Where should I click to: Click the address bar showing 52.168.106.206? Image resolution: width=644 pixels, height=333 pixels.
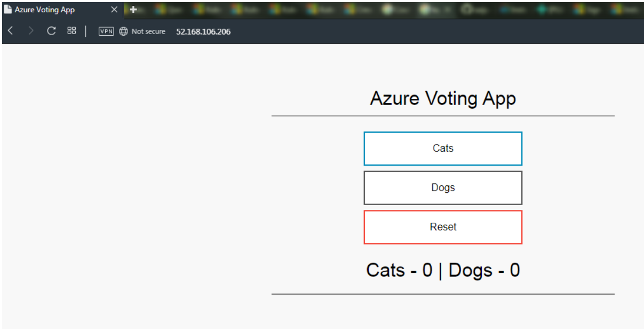coord(203,31)
